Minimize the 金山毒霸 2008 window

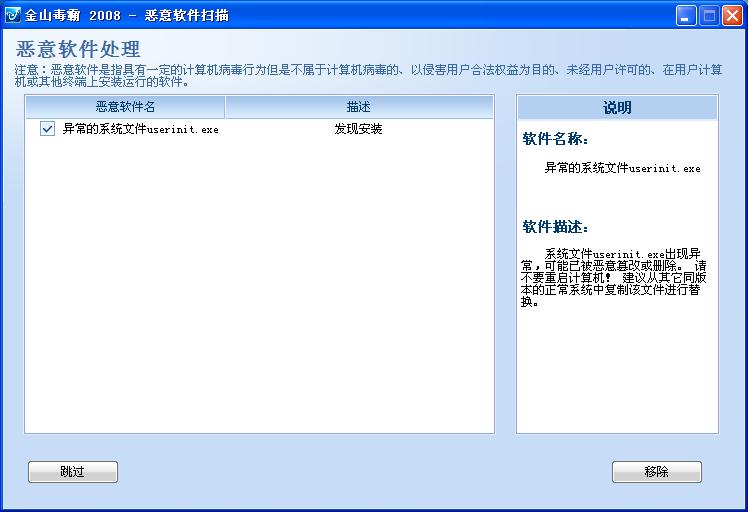[x=686, y=16]
